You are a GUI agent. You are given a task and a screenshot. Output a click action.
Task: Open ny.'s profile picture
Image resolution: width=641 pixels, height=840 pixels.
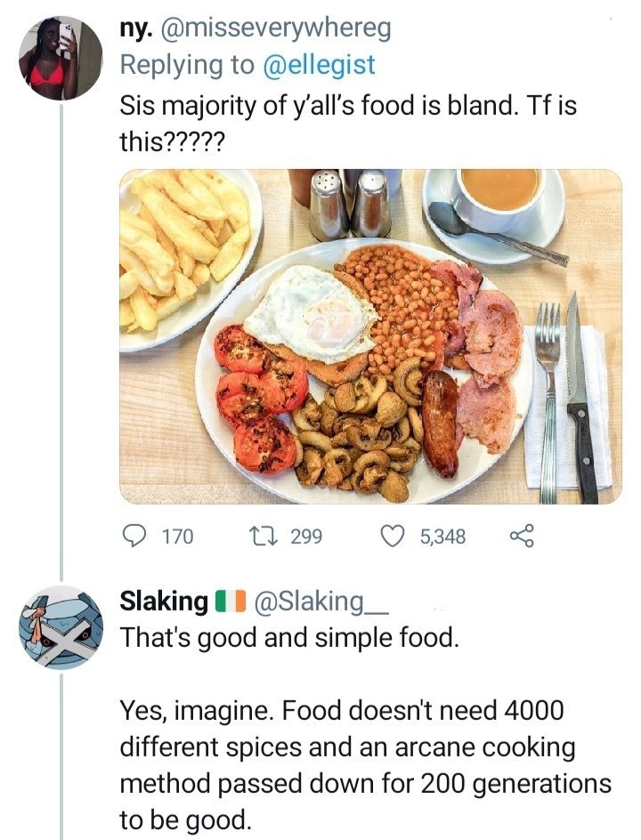pyautogui.click(x=61, y=58)
